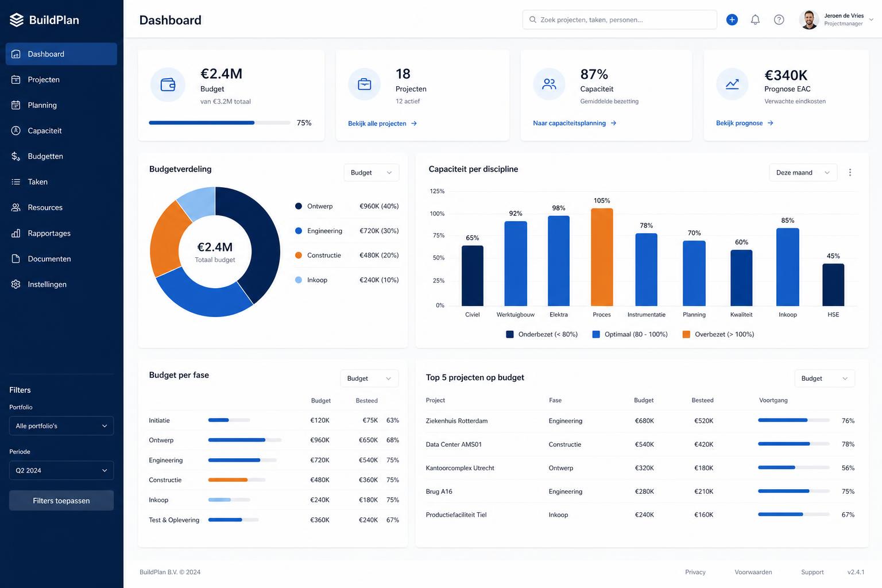This screenshot has height=588, width=882.
Task: Click Filters toepassen button
Action: pos(61,501)
